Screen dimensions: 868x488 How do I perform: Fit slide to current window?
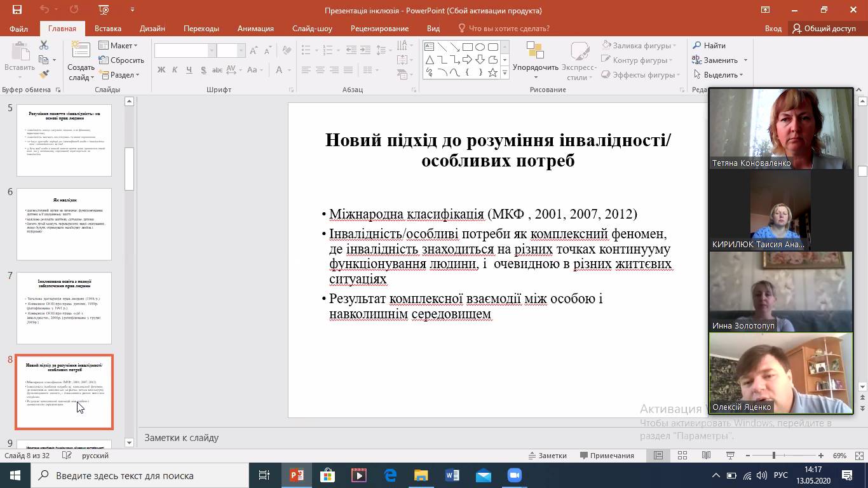858,456
